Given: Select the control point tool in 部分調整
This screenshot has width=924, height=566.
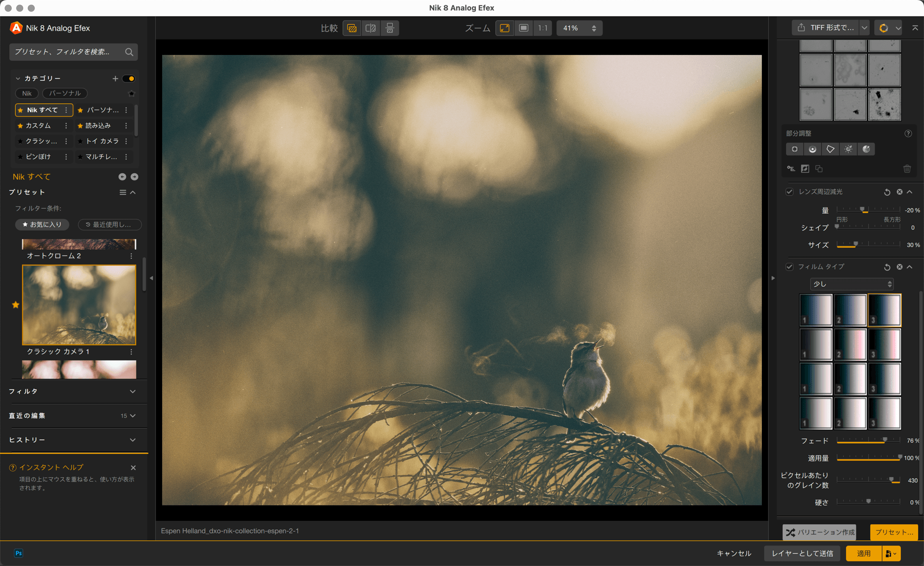Looking at the screenshot, I should pos(795,149).
